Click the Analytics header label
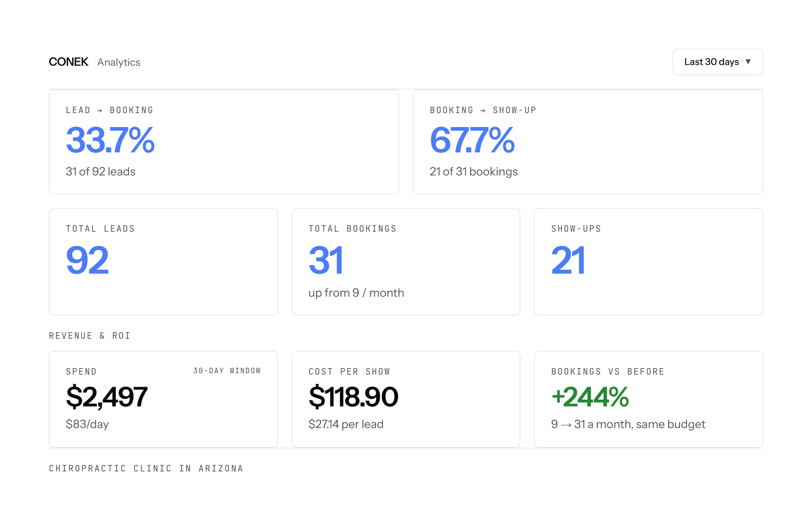The width and height of the screenshot is (812, 508). [119, 62]
